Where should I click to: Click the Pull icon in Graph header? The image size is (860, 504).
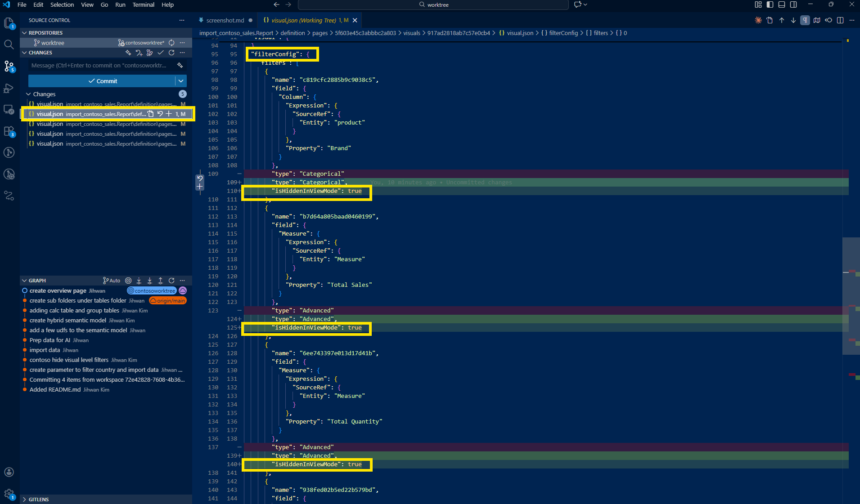(150, 281)
